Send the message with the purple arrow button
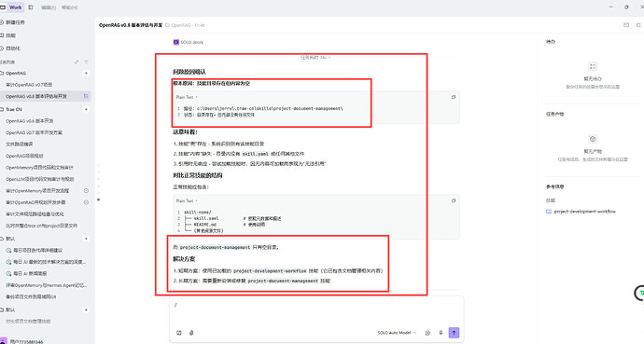This screenshot has height=344, width=644. coord(454,333)
